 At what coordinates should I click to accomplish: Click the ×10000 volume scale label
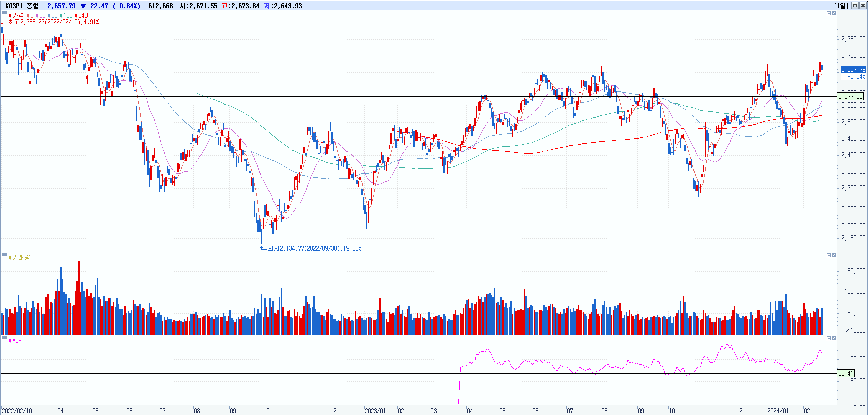click(x=856, y=330)
